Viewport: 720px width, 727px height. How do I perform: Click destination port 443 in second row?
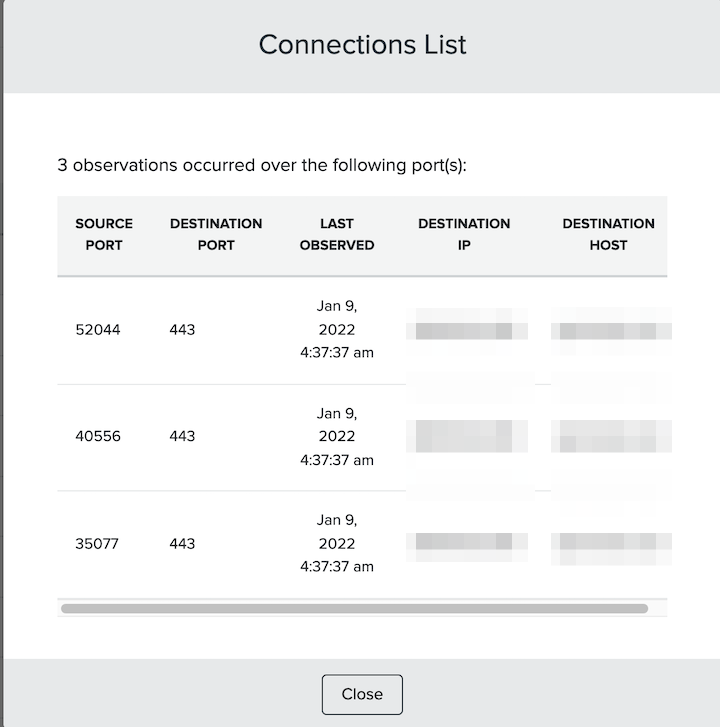(182, 436)
